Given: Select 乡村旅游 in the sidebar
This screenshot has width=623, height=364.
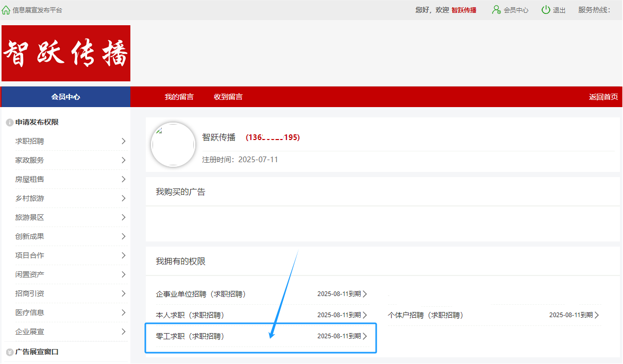Looking at the screenshot, I should click(30, 198).
